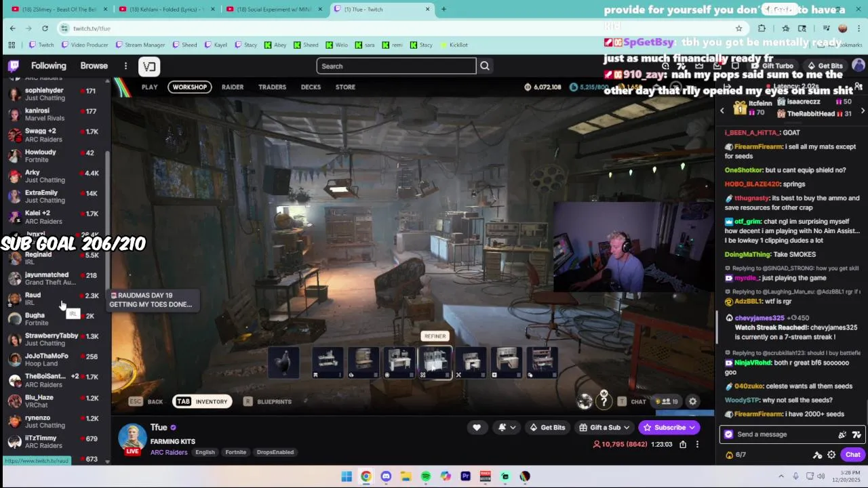Open Google Chrome from taskbar
The height and width of the screenshot is (488, 868).
[x=366, y=476]
